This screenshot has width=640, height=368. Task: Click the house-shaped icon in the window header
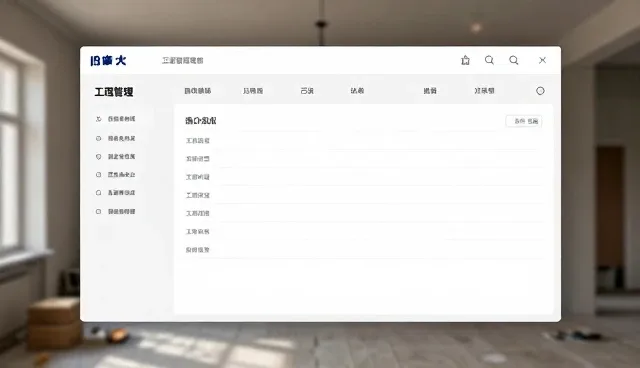465,60
